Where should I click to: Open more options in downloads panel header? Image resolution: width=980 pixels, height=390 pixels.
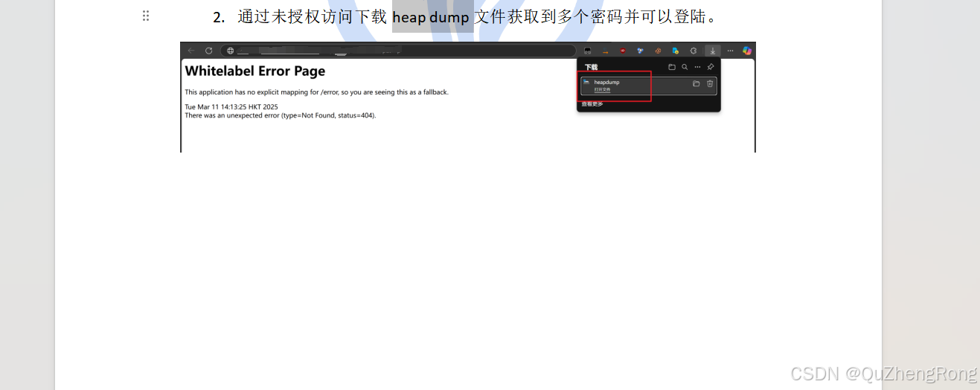(697, 67)
